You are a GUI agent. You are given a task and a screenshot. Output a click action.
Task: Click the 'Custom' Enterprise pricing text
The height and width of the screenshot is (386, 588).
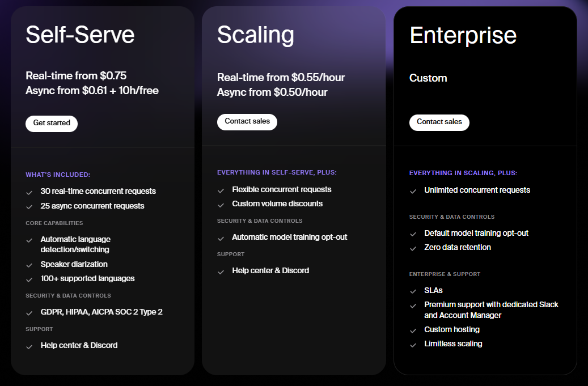[428, 78]
